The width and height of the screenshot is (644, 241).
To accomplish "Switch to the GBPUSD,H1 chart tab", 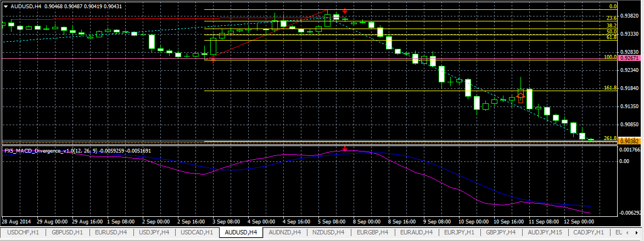I will pos(68,232).
